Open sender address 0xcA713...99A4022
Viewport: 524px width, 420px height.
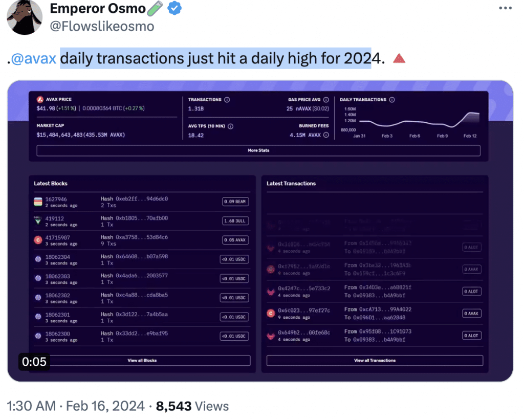pos(385,310)
